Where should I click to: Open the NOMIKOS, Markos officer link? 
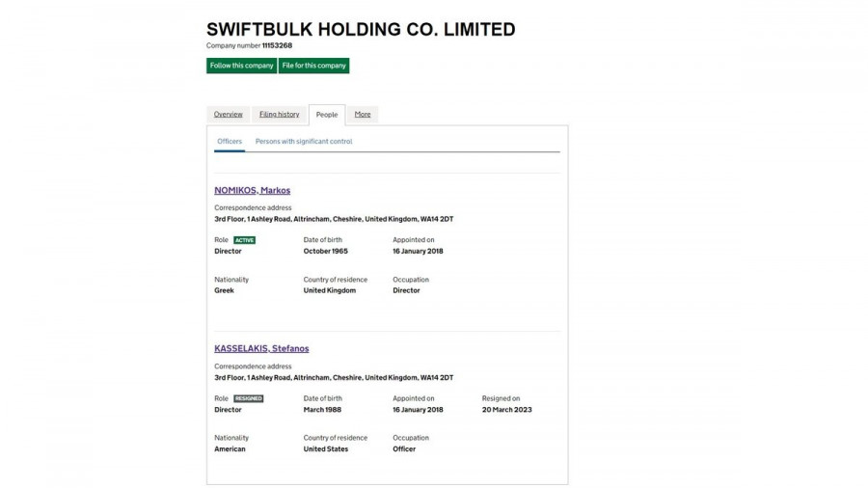pyautogui.click(x=252, y=191)
